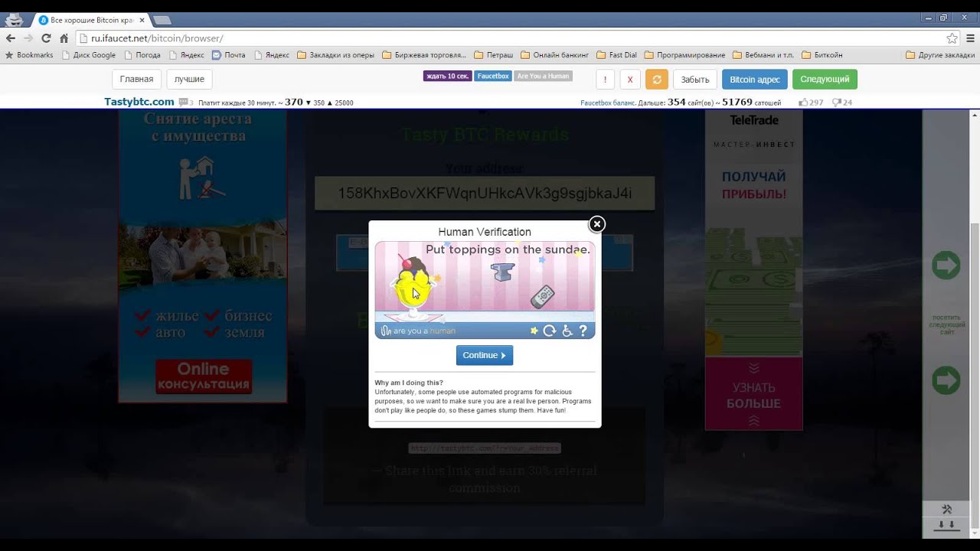The image size is (980, 551).
Task: Open the Погода bookmark
Action: [x=142, y=55]
